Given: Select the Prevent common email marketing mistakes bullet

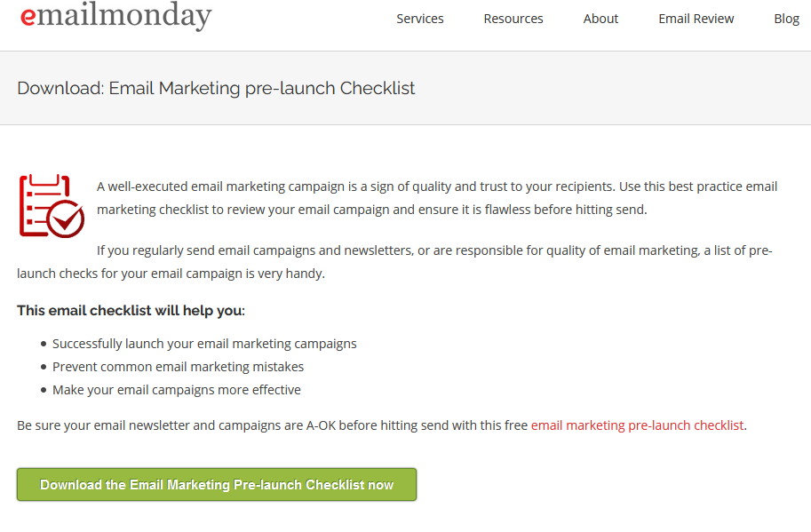Looking at the screenshot, I should coord(178,367).
